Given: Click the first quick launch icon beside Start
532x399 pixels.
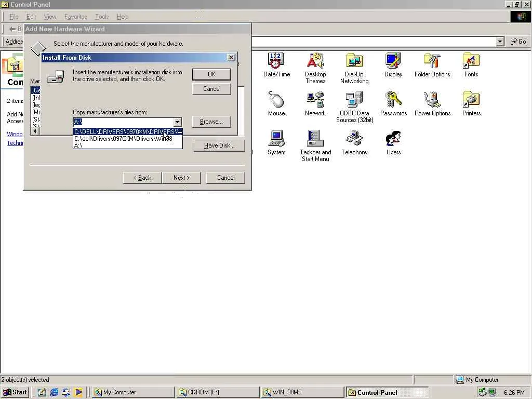Looking at the screenshot, I should coord(42,392).
